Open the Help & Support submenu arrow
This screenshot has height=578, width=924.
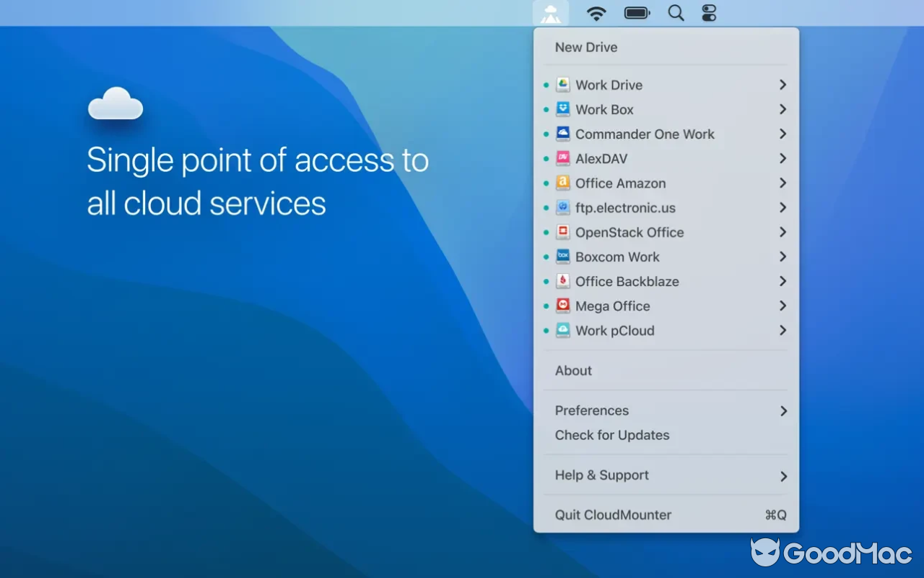783,475
